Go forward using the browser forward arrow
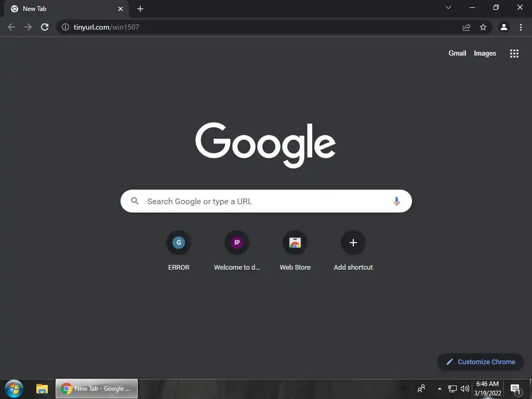532x399 pixels. point(28,27)
